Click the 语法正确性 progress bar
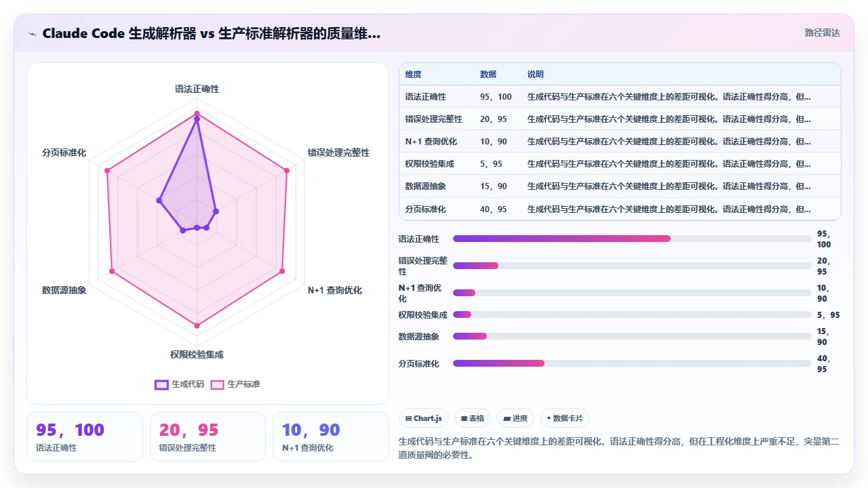Image resolution: width=868 pixels, height=488 pixels. pos(632,239)
